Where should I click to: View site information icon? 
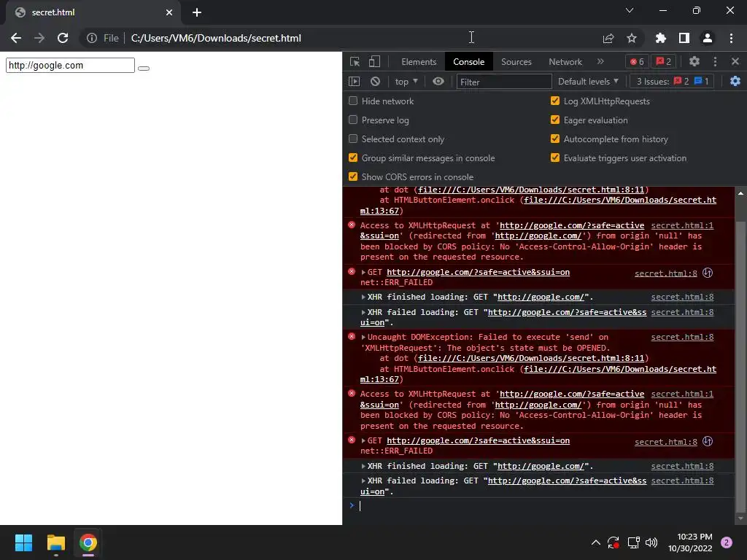[91, 38]
